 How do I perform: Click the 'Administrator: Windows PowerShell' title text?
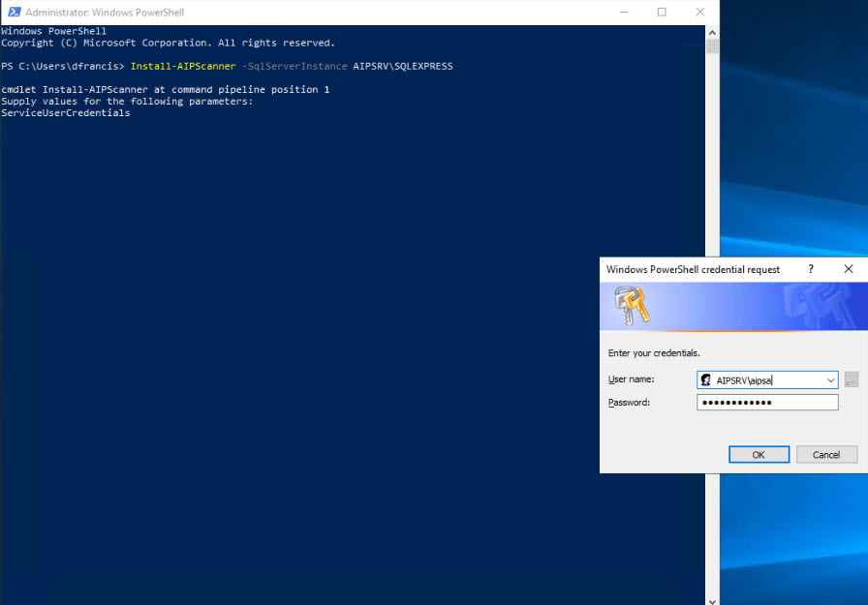(105, 13)
